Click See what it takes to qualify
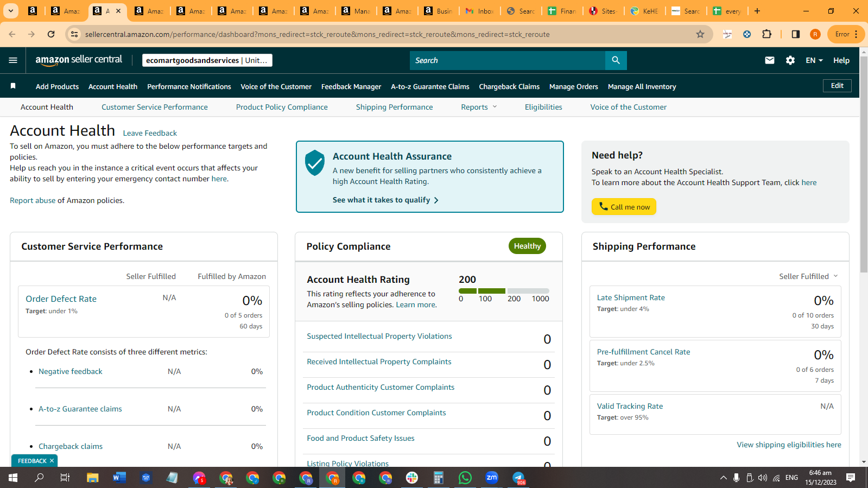 pos(385,200)
